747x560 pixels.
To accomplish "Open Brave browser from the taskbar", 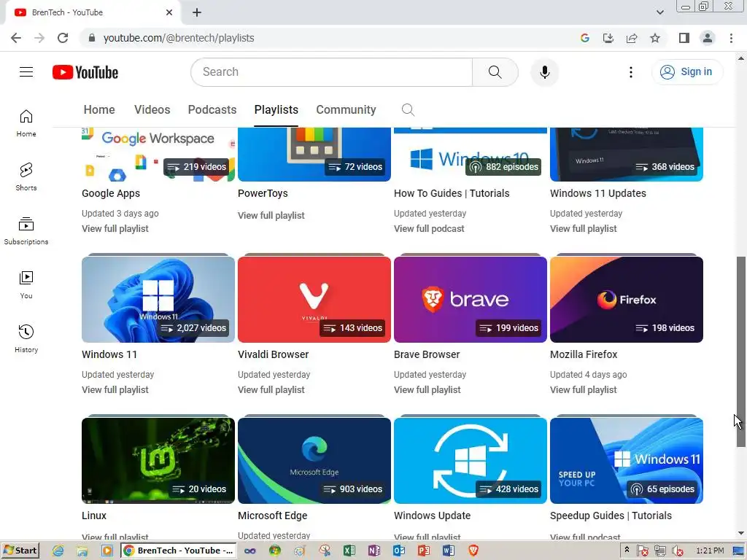I will [473, 551].
